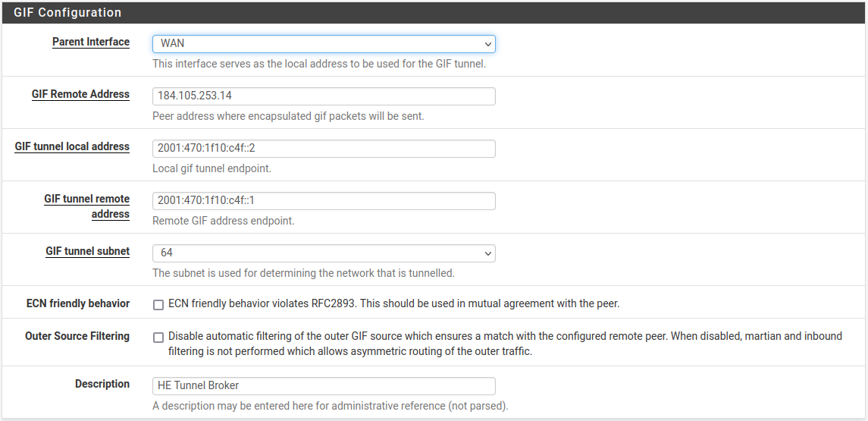The width and height of the screenshot is (868, 421).
Task: Tick the Outer Source Filtering checkbox
Action: (158, 338)
